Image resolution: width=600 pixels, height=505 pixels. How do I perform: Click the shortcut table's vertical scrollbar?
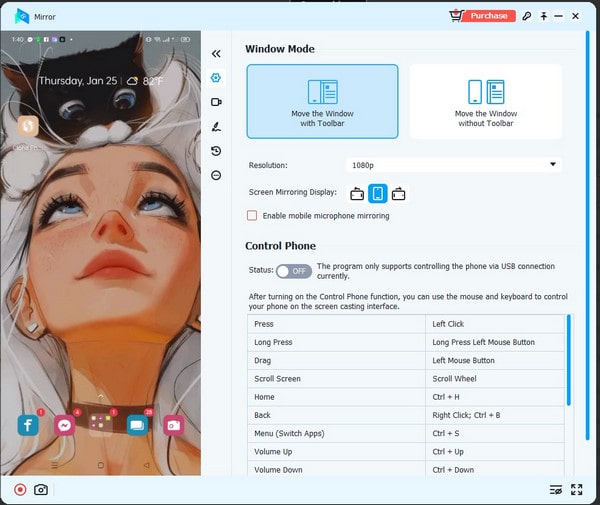coord(569,360)
